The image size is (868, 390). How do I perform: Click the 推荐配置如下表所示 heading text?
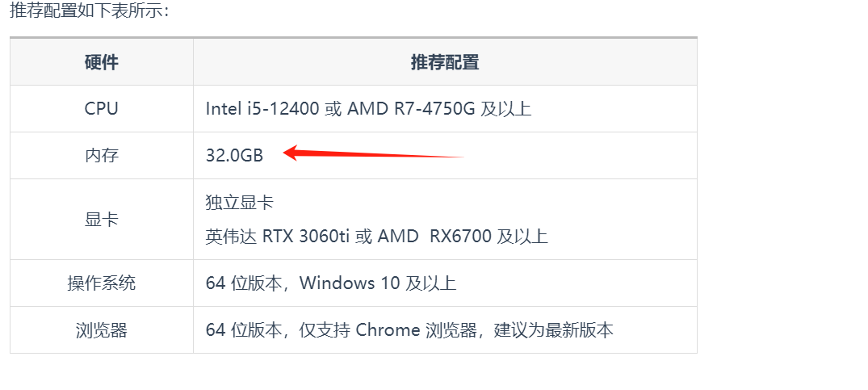tap(89, 10)
